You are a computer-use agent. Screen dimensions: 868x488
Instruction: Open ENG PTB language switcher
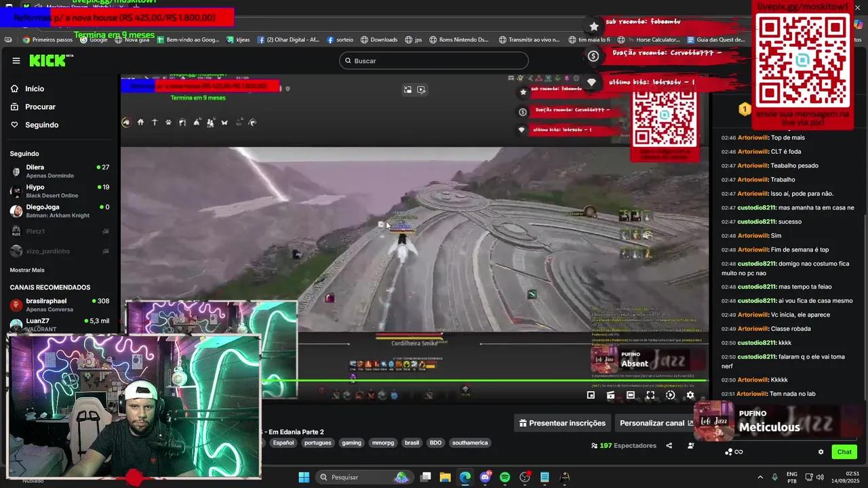[x=791, y=477]
